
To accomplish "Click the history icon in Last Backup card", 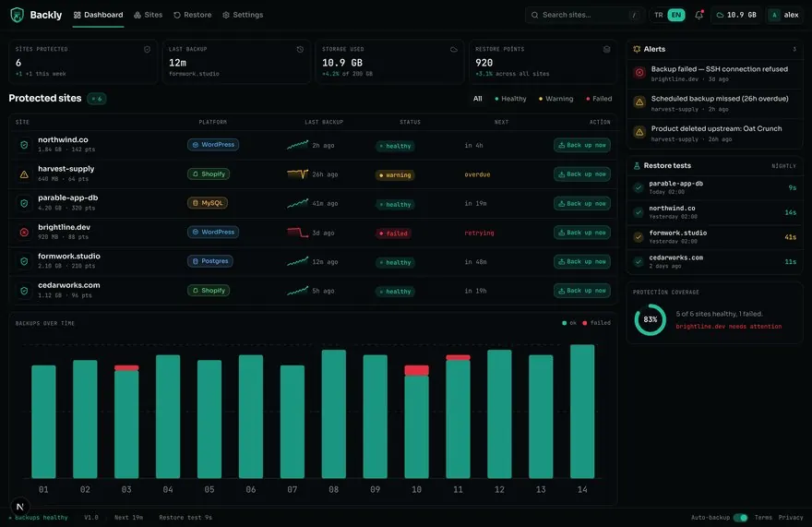I will pyautogui.click(x=301, y=49).
